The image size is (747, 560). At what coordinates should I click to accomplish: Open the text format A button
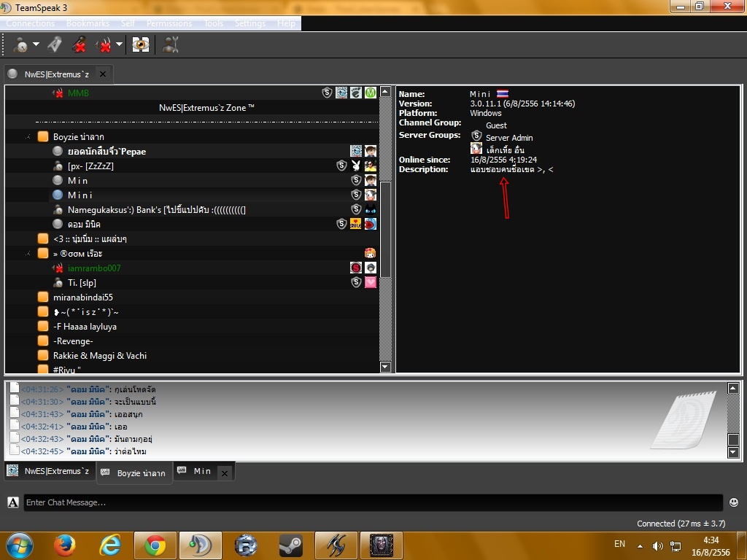pos(13,502)
